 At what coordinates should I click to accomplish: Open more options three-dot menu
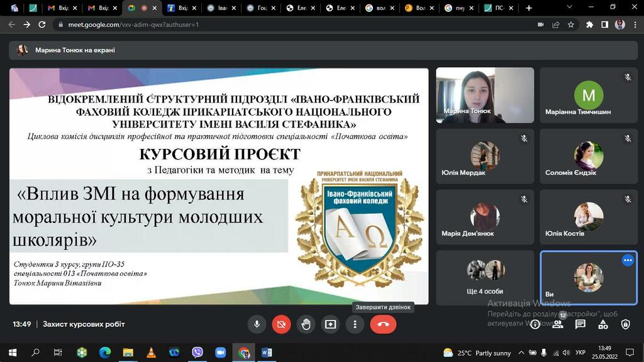coord(355,324)
